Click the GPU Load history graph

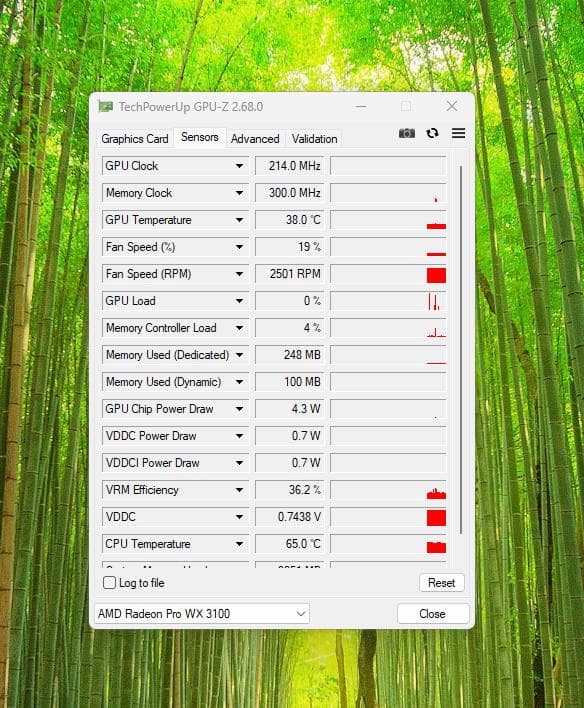coord(388,301)
